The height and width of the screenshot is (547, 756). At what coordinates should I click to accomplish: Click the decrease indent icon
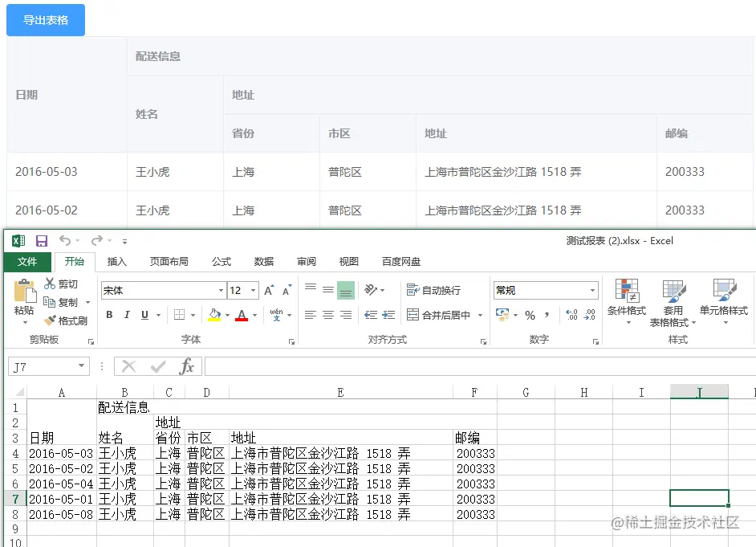[x=370, y=315]
